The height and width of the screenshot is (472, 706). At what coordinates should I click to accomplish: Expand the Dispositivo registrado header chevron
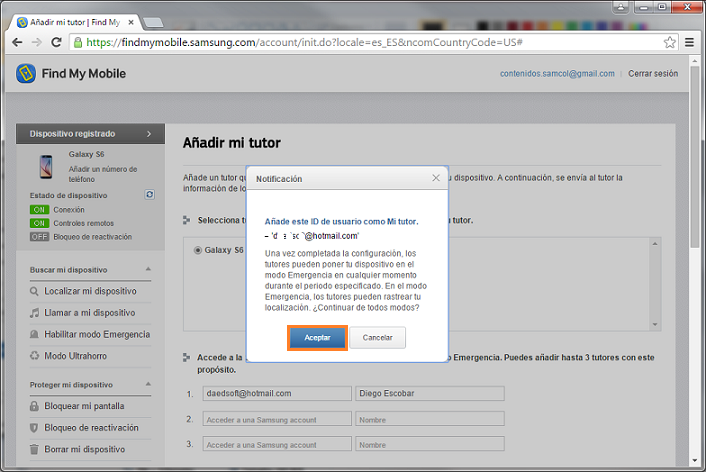click(x=149, y=134)
